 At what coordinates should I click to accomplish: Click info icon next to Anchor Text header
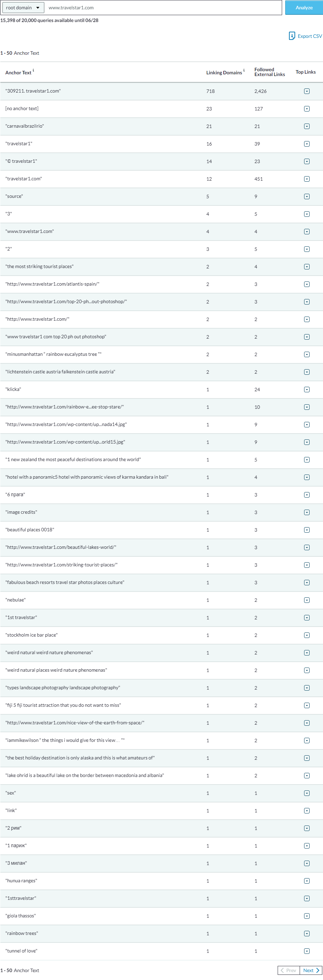[x=33, y=71]
